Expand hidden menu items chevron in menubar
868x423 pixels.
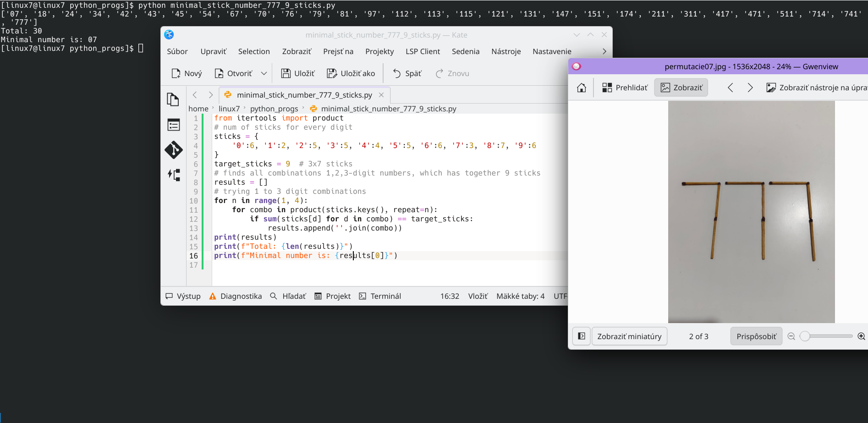point(604,51)
